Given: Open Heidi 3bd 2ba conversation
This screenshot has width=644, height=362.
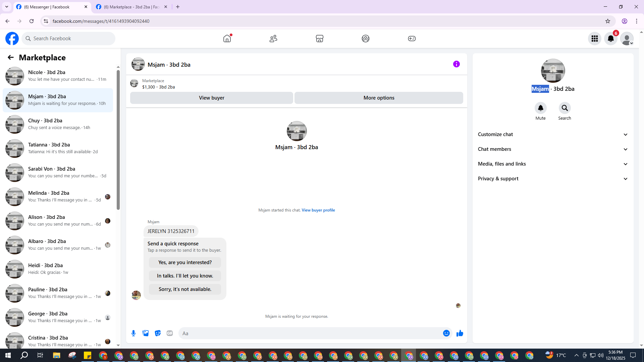Looking at the screenshot, I should (x=58, y=269).
